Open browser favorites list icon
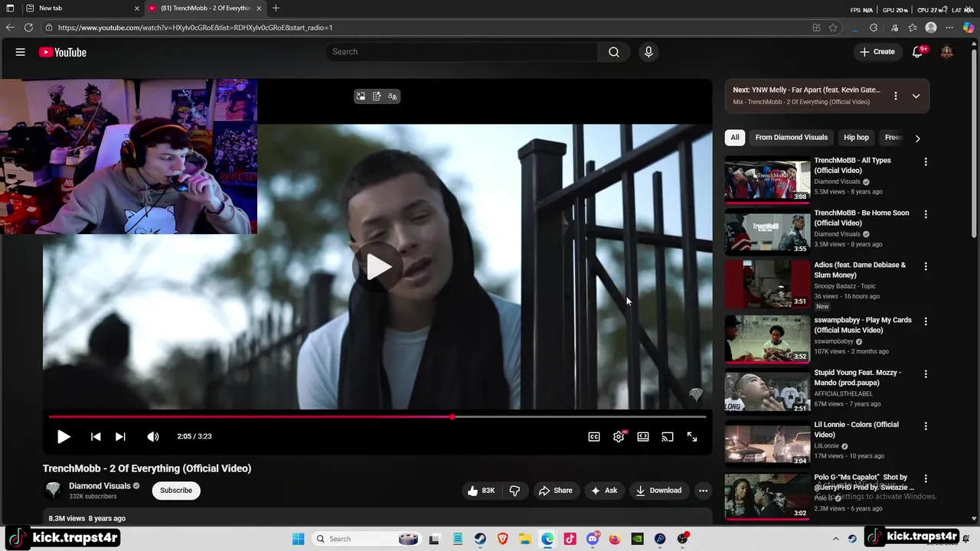This screenshot has height=551, width=980. point(913,28)
